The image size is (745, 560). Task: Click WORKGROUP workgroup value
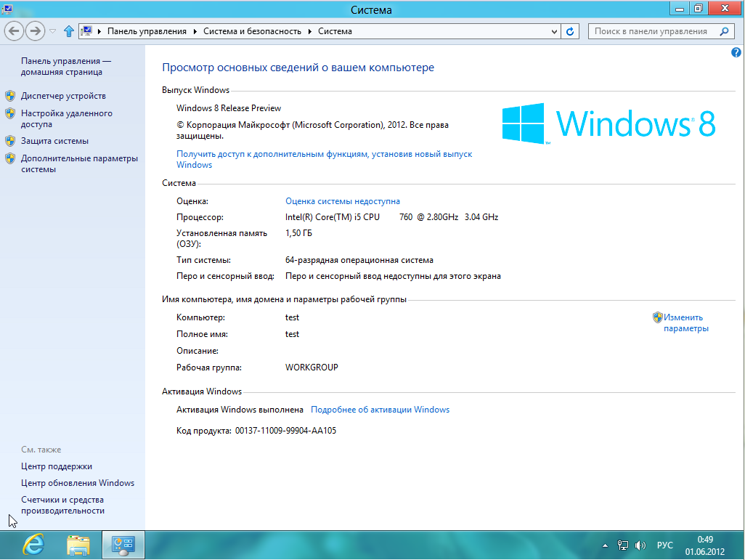pos(312,368)
